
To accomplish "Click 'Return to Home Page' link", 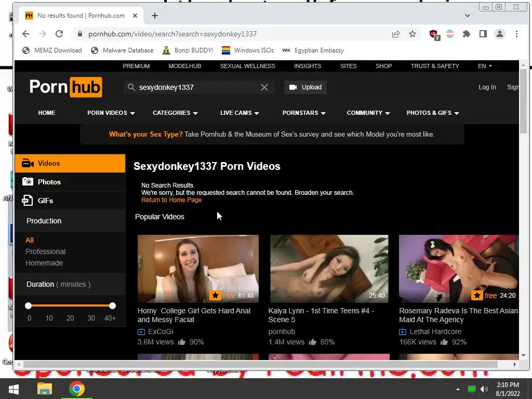I will 171,200.
